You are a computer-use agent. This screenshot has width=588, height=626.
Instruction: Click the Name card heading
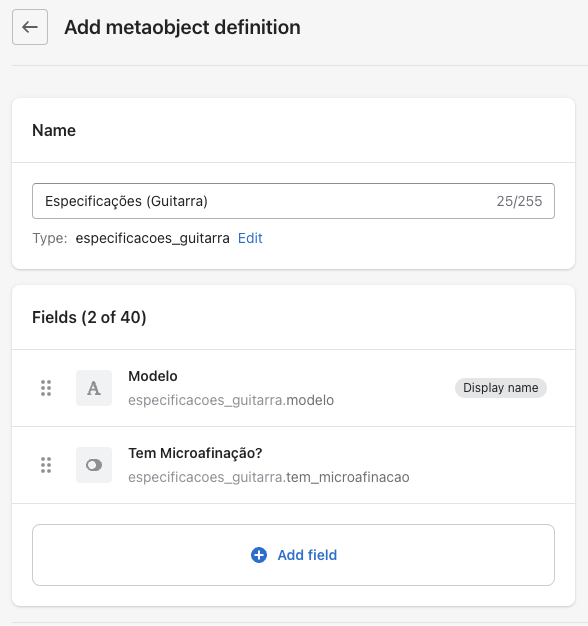click(x=54, y=130)
